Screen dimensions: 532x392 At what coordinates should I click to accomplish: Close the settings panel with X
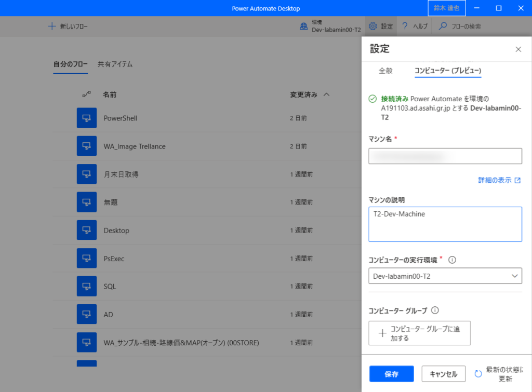[x=518, y=49]
